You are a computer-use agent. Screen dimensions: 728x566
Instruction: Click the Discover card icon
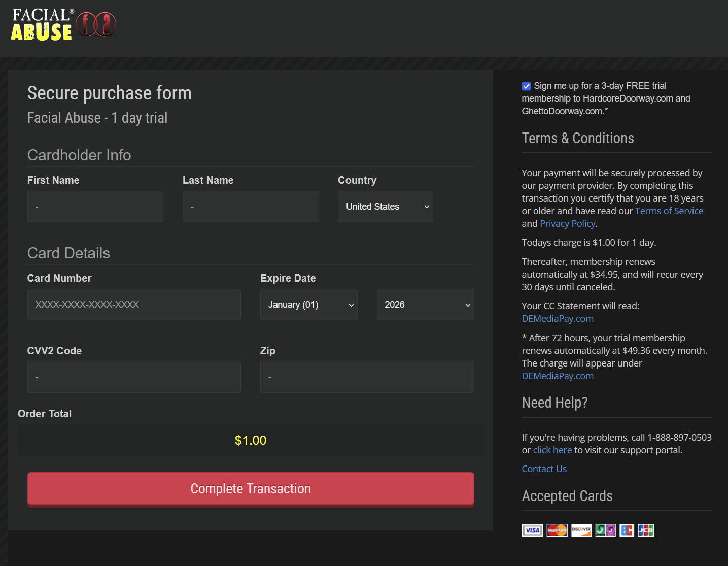pyautogui.click(x=581, y=530)
